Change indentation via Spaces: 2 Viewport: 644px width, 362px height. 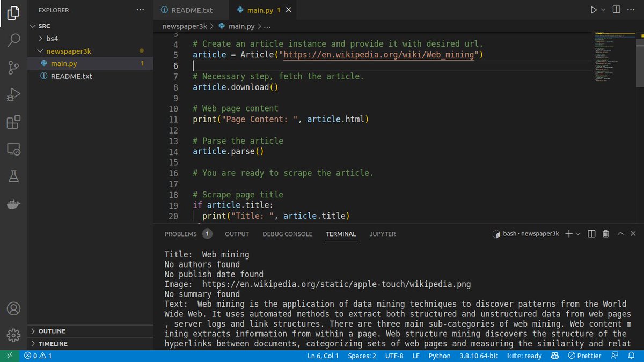tap(362, 356)
